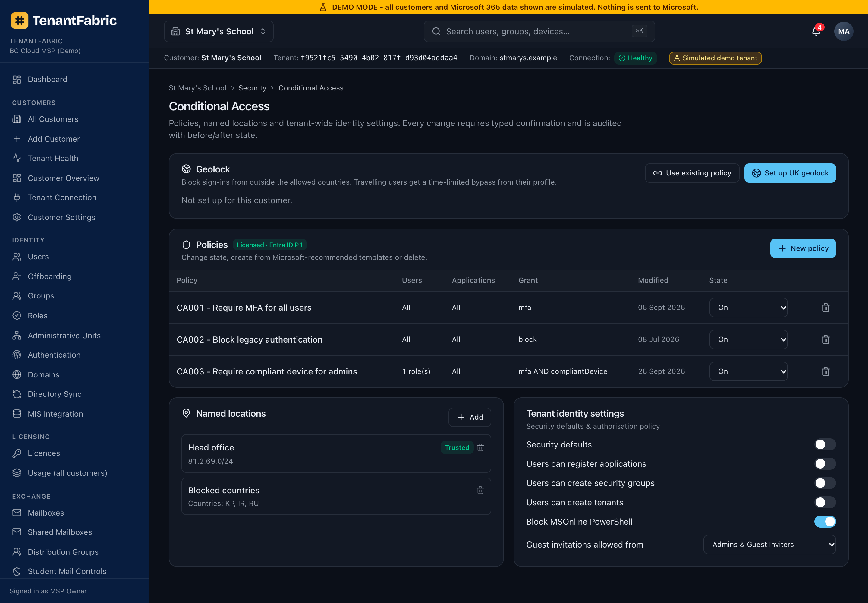Click the Licences key icon
Image resolution: width=868 pixels, height=603 pixels.
(17, 453)
